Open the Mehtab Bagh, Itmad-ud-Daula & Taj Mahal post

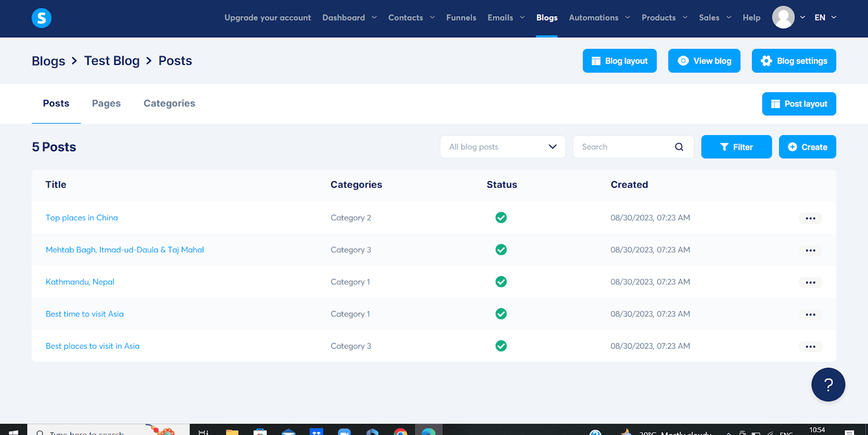(125, 250)
